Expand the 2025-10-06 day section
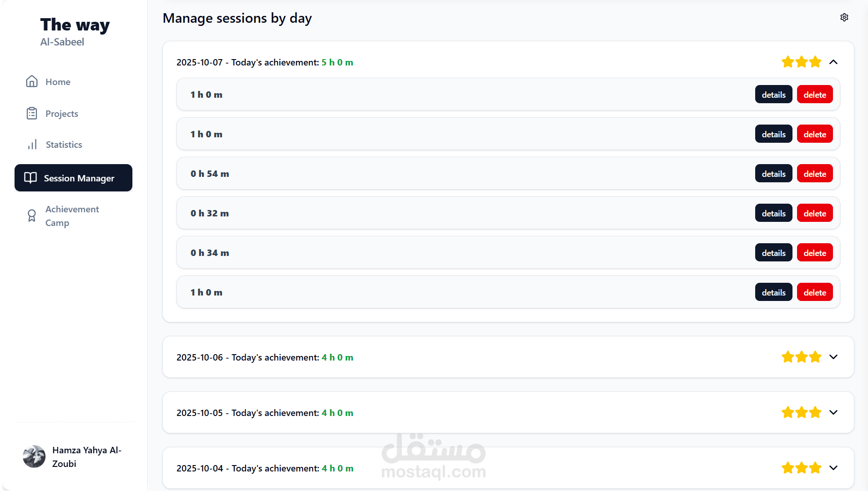This screenshot has height=491, width=868. coord(833,357)
